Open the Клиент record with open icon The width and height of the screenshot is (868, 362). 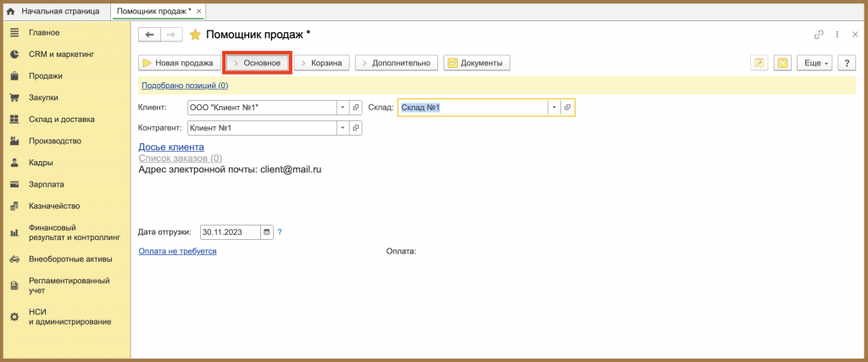(x=356, y=108)
